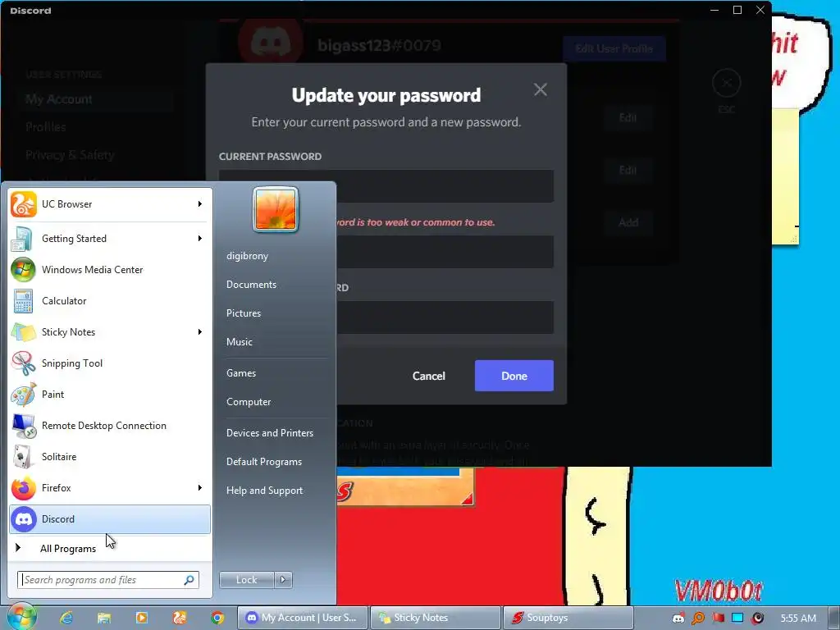Switch to Sticky Notes taskbar window
Viewport: 840px width, 630px height.
tap(436, 618)
